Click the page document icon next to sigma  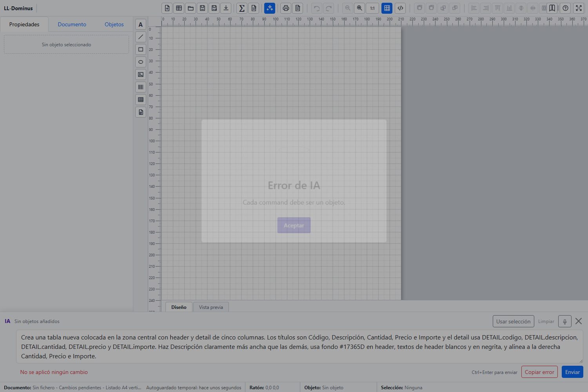[254, 8]
